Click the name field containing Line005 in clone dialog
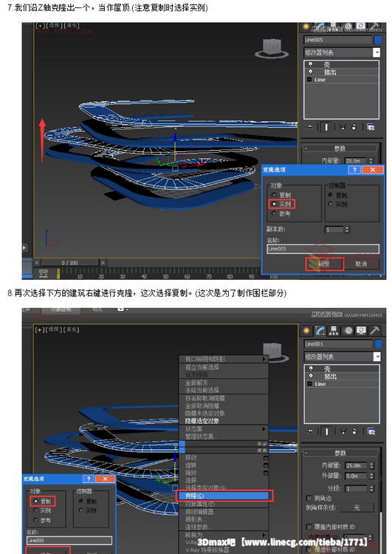392x554 pixels. click(323, 249)
